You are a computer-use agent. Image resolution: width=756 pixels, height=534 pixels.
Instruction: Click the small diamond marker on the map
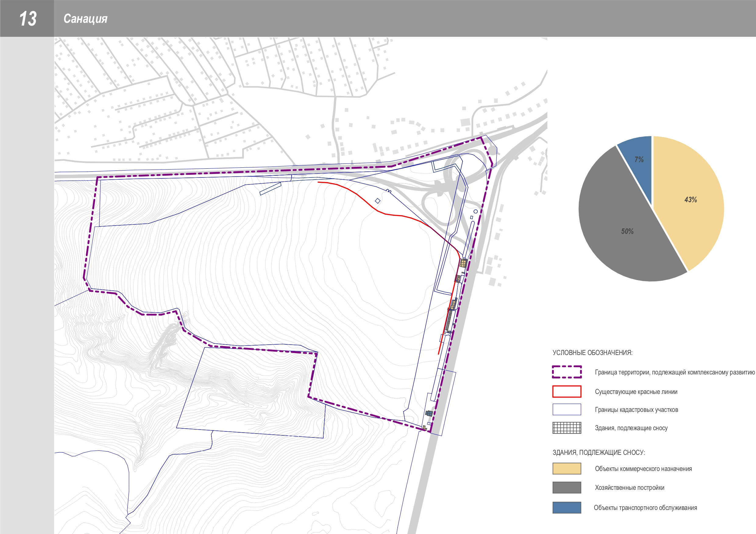coord(378,201)
